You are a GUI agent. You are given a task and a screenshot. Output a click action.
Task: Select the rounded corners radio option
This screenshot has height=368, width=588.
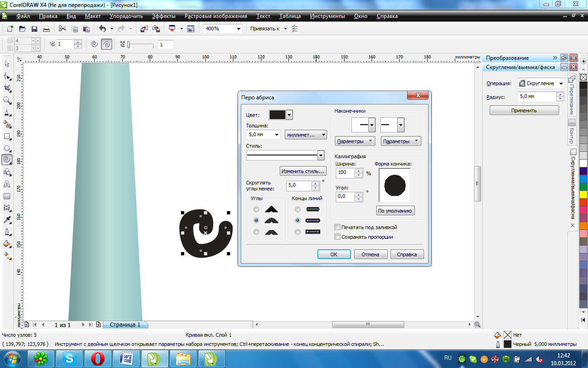256,220
